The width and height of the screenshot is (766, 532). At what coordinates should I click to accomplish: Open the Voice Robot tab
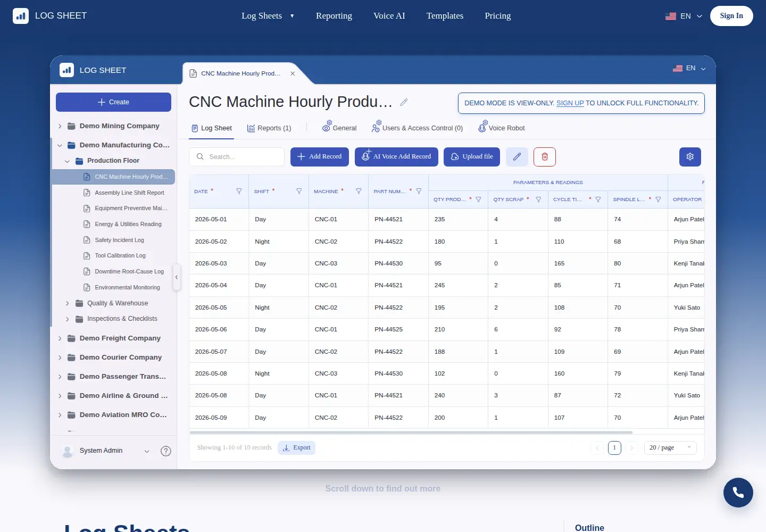pyautogui.click(x=501, y=128)
